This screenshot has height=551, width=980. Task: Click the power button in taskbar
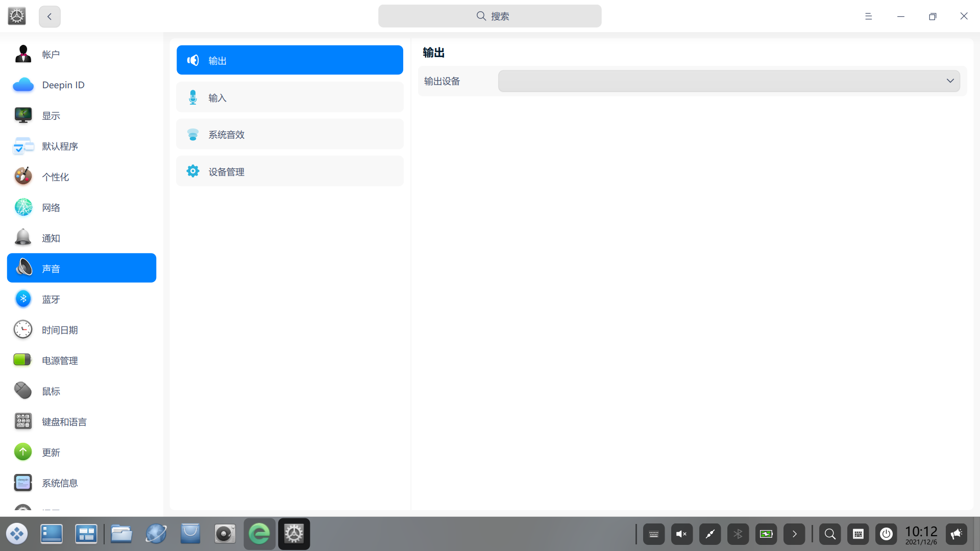(886, 534)
